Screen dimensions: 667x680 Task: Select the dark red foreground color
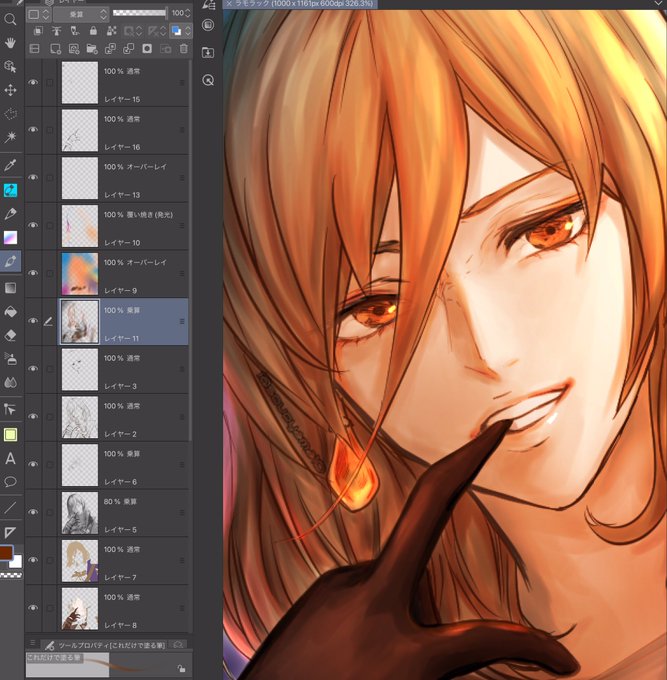pyautogui.click(x=6, y=553)
